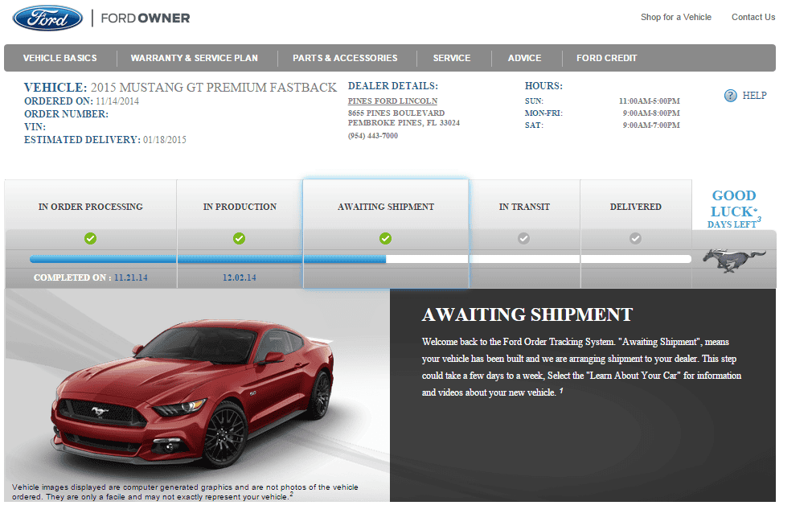Click the Help question mark icon
The image size is (812, 526).
coord(730,96)
